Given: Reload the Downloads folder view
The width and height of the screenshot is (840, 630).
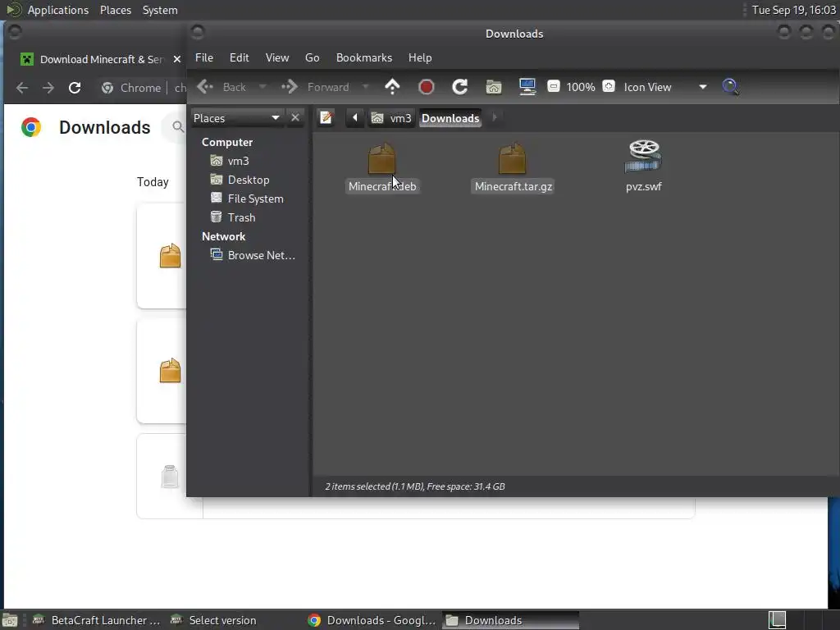Looking at the screenshot, I should click(459, 87).
